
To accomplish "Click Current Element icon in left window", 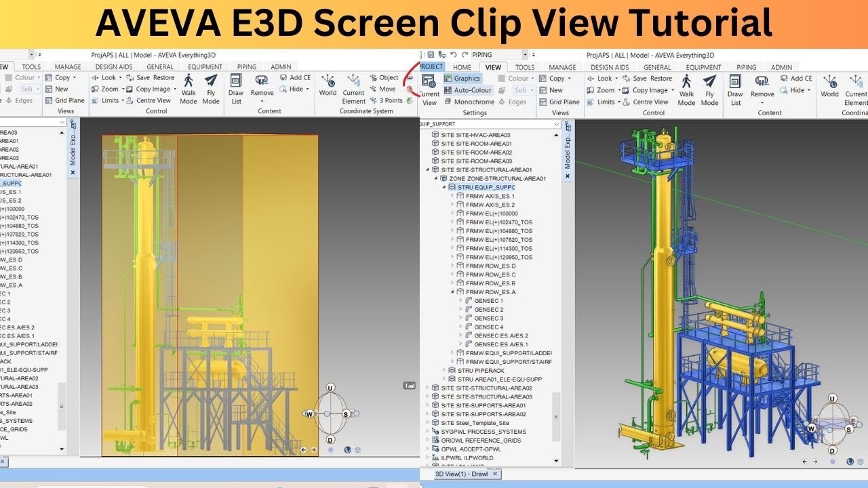I will (353, 81).
